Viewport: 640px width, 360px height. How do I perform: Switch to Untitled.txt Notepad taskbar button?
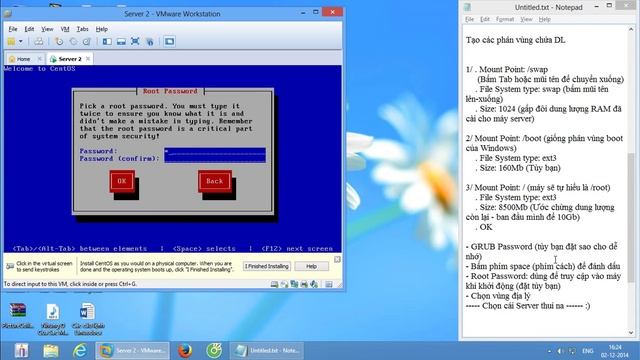tap(267, 351)
